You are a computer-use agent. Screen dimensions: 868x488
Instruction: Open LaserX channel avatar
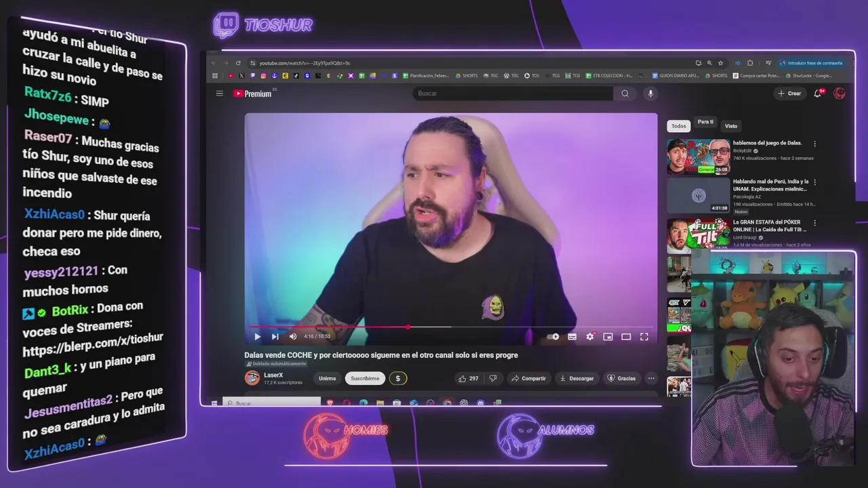point(252,378)
